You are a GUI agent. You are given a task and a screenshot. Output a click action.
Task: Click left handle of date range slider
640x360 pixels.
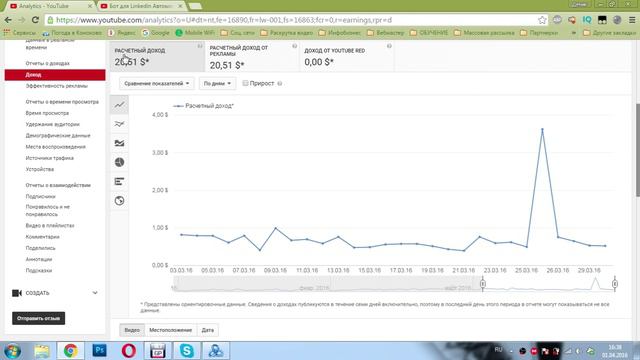(482, 284)
